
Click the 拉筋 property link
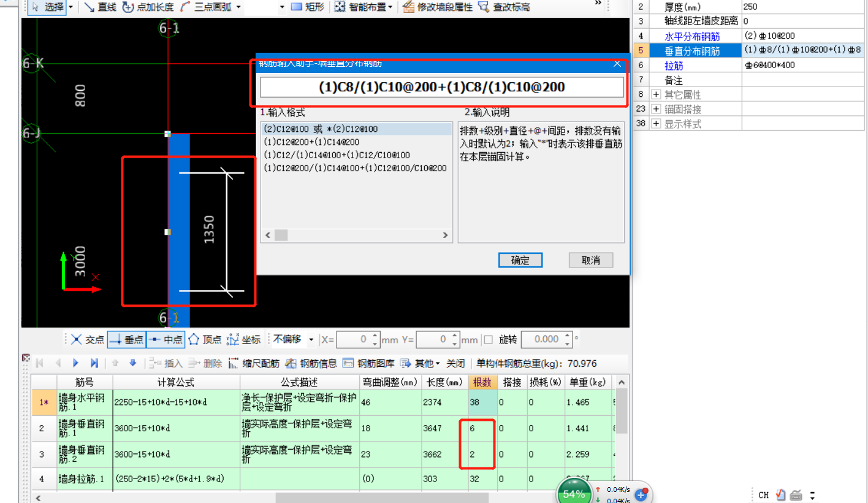[674, 66]
